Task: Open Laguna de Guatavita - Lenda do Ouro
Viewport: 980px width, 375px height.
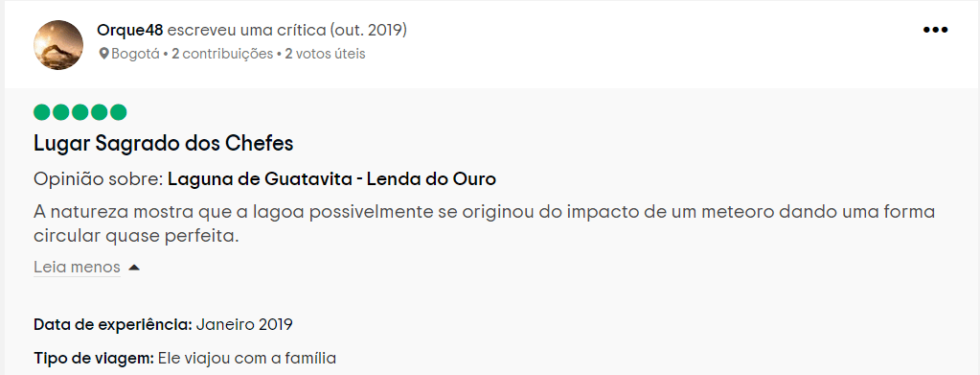Action: tap(331, 179)
